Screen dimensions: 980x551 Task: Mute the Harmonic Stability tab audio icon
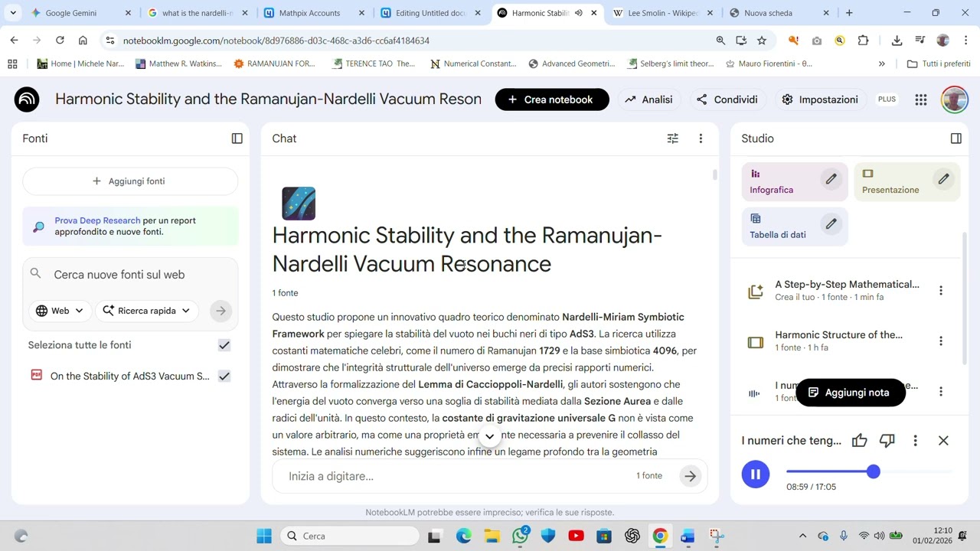pyautogui.click(x=578, y=13)
